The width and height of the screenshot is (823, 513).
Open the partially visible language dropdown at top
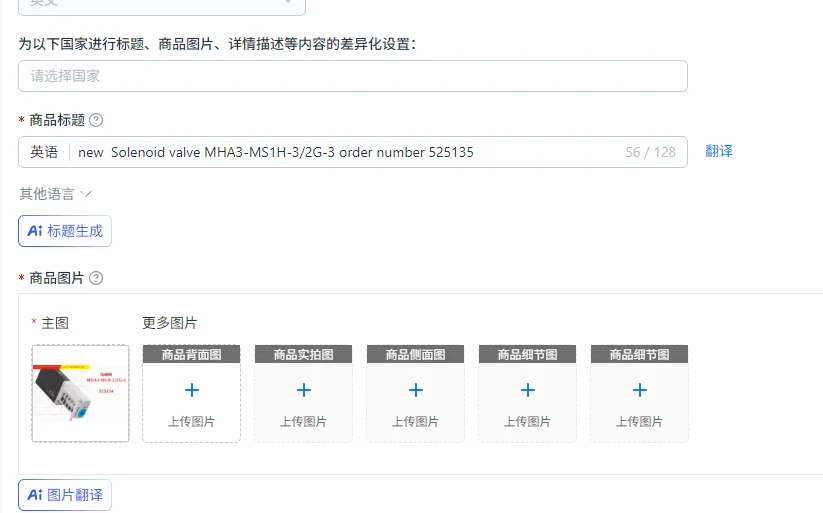(x=162, y=5)
